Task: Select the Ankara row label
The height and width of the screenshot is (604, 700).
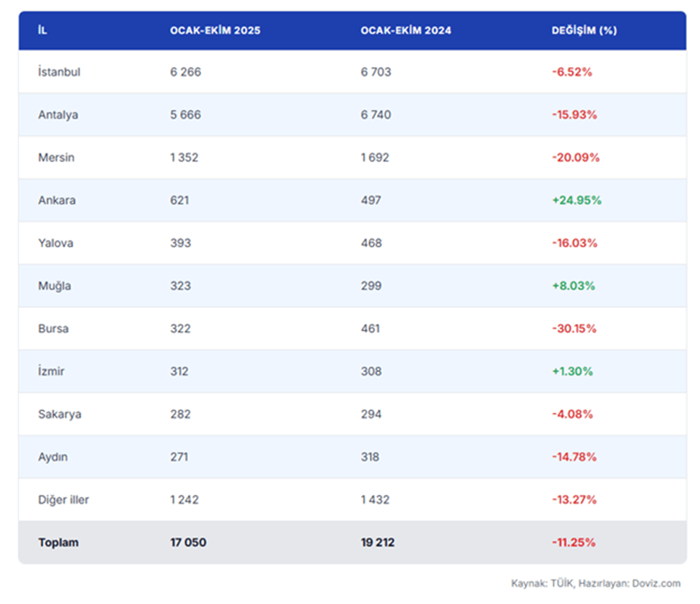Action: [57, 200]
